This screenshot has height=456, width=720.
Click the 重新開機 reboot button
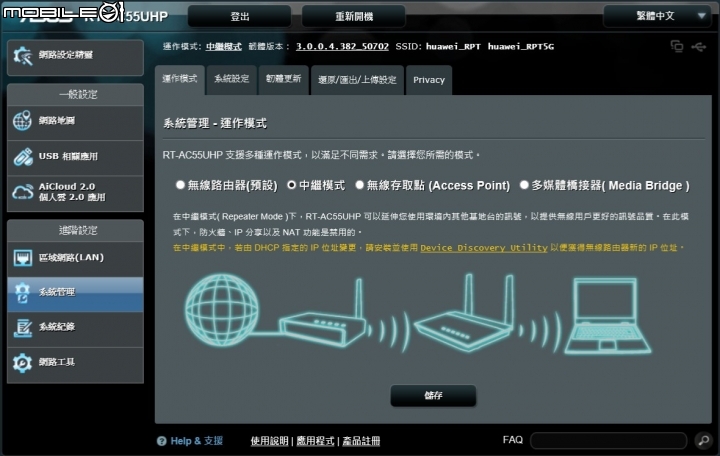(x=354, y=17)
